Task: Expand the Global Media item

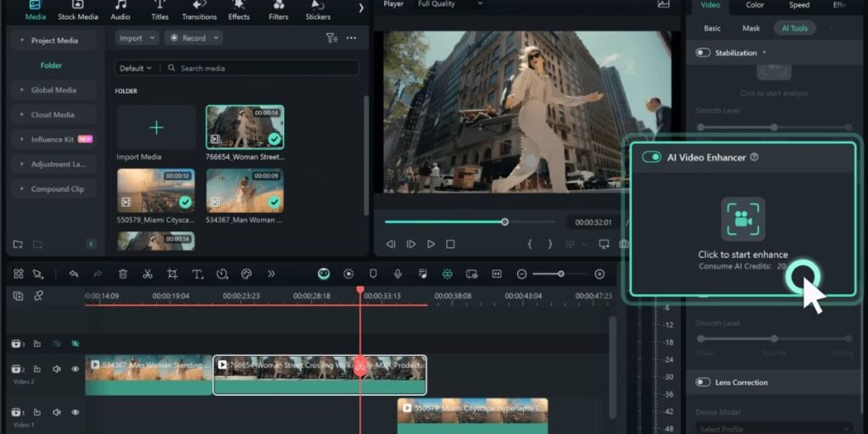Action: pyautogui.click(x=53, y=90)
